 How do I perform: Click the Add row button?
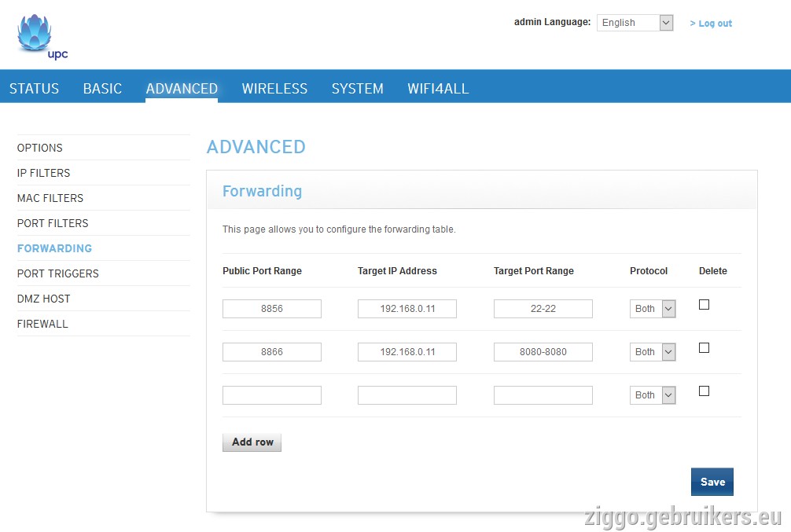coord(252,442)
